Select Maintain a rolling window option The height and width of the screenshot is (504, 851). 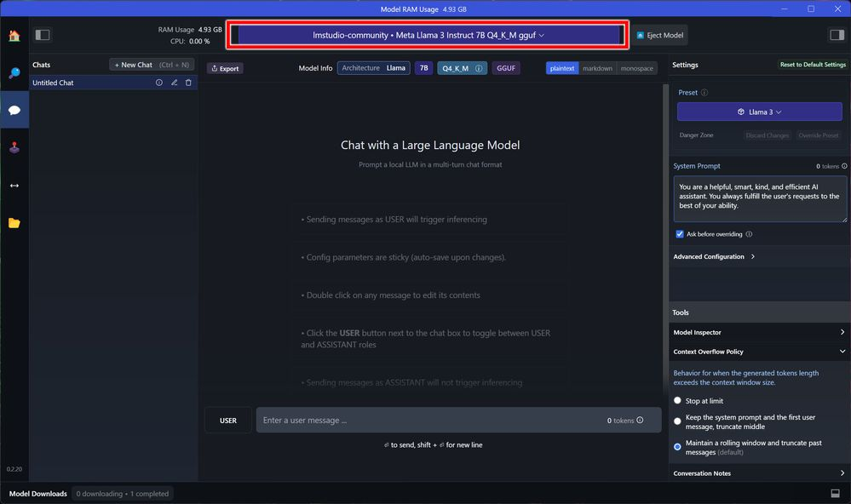point(677,447)
